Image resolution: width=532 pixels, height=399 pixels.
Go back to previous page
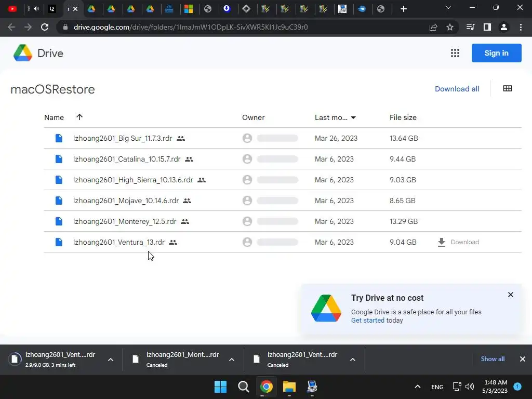coord(11,27)
